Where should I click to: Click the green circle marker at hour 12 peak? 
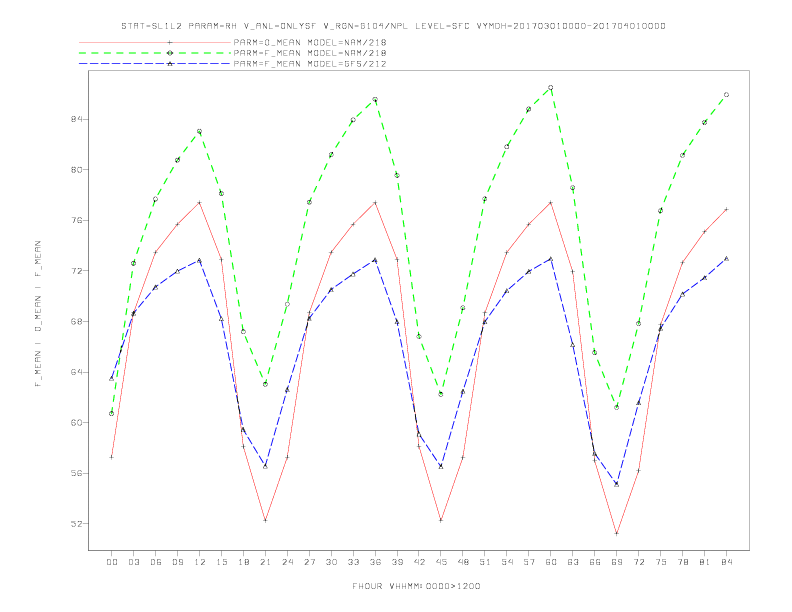coord(200,132)
